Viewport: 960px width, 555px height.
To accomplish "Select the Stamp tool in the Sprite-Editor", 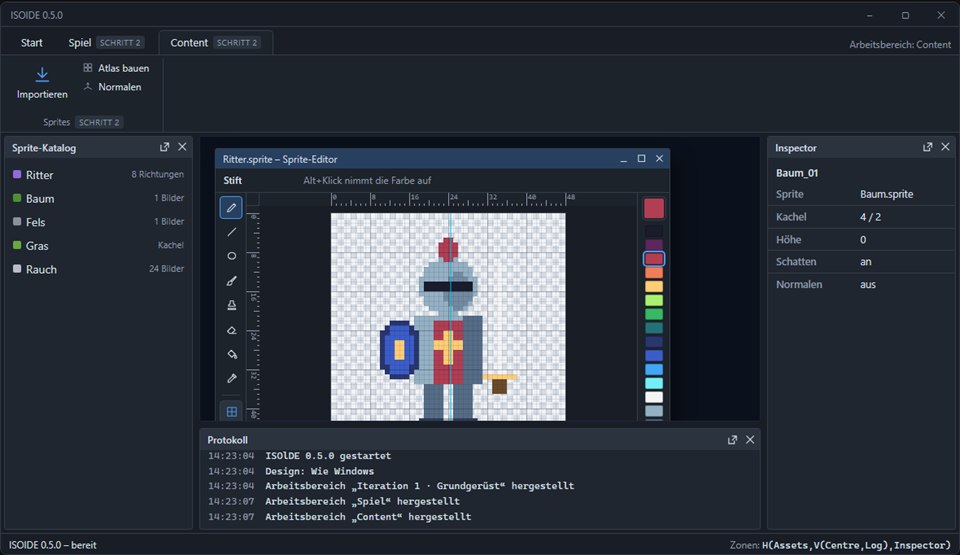I will (231, 305).
